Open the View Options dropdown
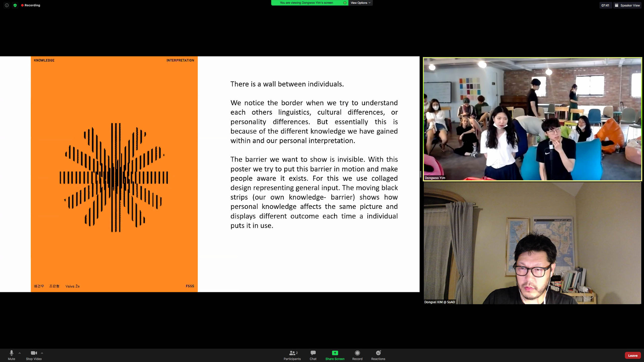Screen dimensions: 644x362 tap(360, 3)
